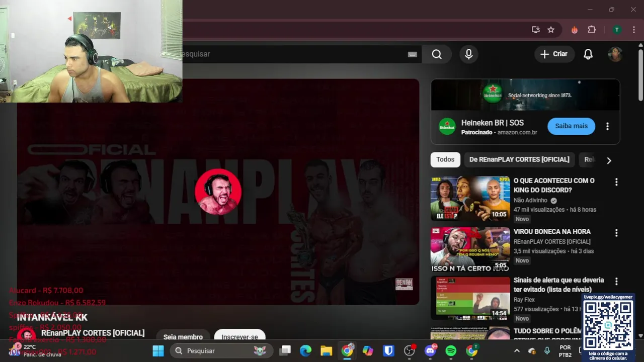Open the YouTube account avatar menu
This screenshot has height=362, width=644.
click(x=615, y=54)
